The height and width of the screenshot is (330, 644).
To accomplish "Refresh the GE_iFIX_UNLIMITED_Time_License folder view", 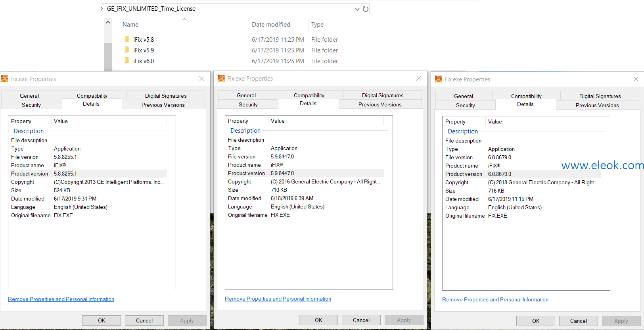I will point(366,9).
